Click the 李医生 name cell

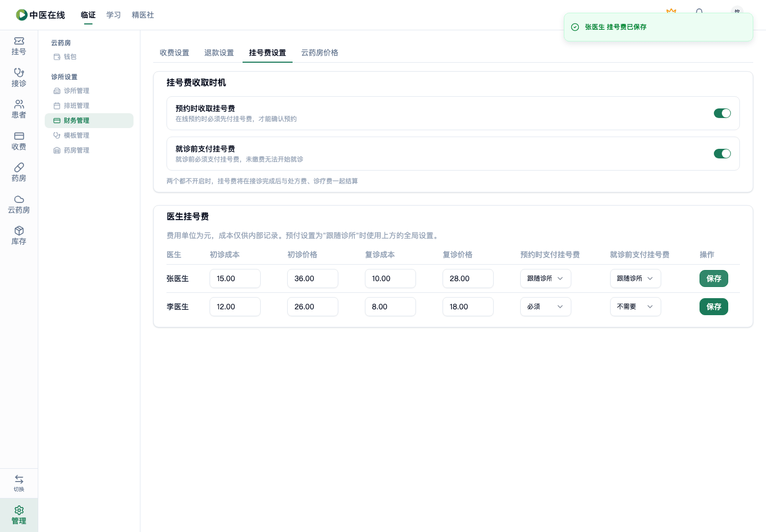pos(178,307)
